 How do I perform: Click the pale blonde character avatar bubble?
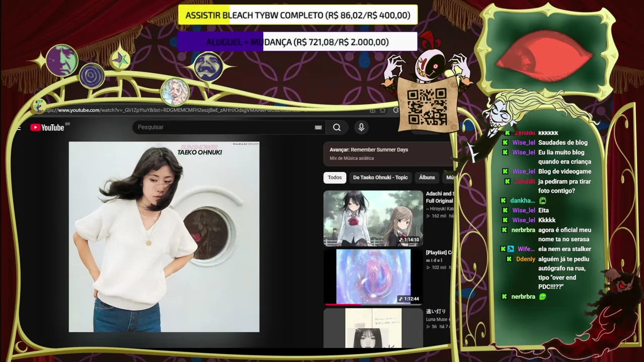175,92
